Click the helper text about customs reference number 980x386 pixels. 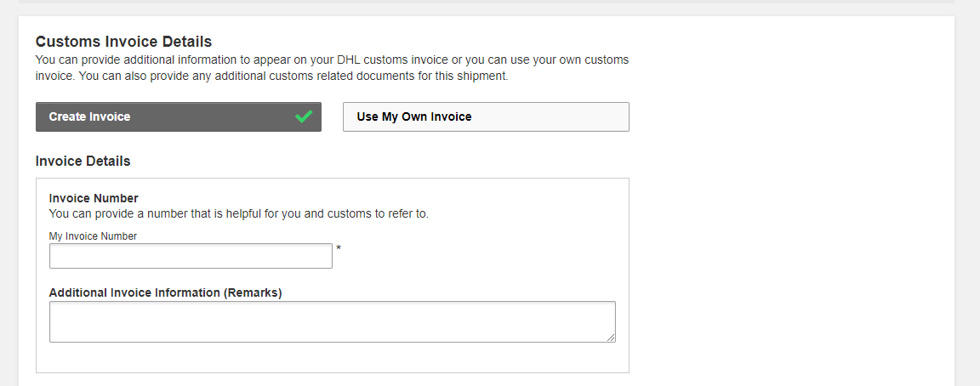pos(238,213)
